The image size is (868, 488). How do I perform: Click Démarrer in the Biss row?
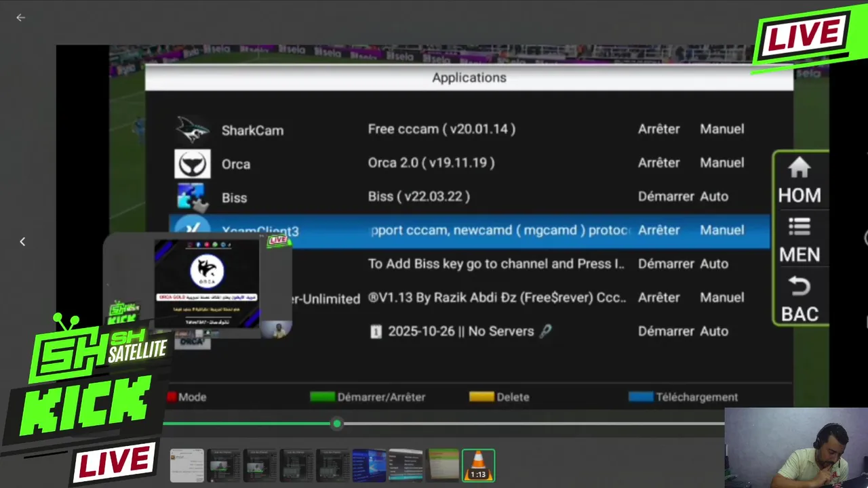point(666,197)
